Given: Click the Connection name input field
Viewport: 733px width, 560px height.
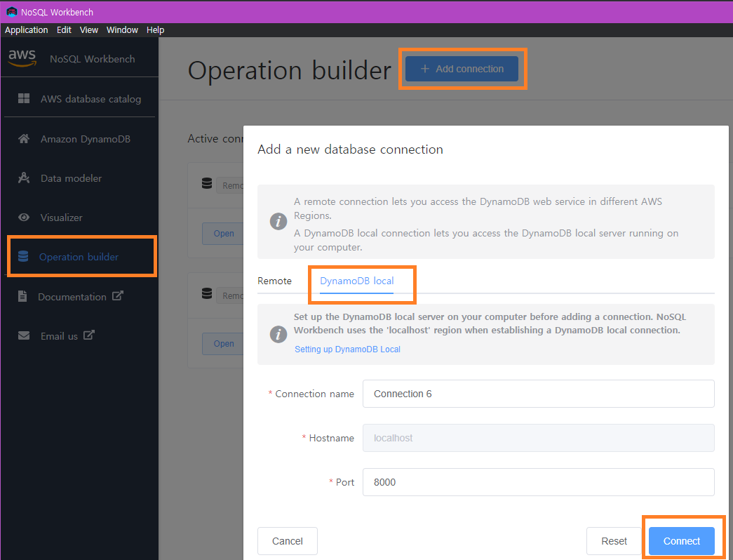Looking at the screenshot, I should 538,394.
